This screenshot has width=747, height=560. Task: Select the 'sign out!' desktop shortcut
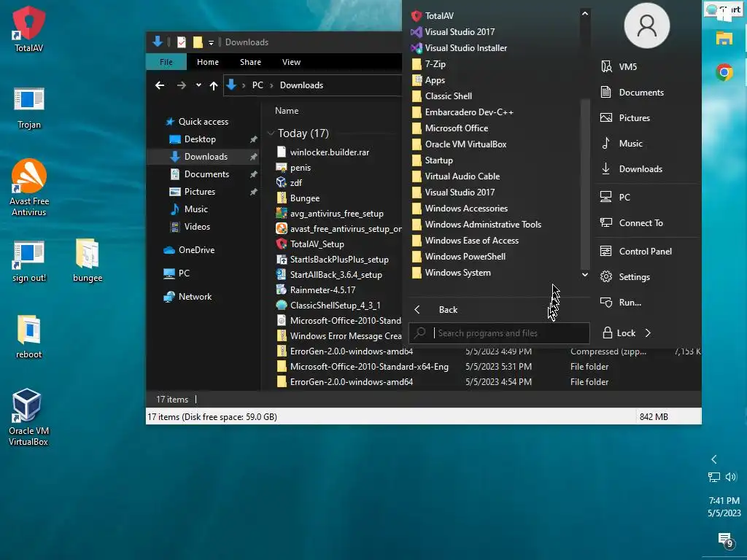(29, 262)
